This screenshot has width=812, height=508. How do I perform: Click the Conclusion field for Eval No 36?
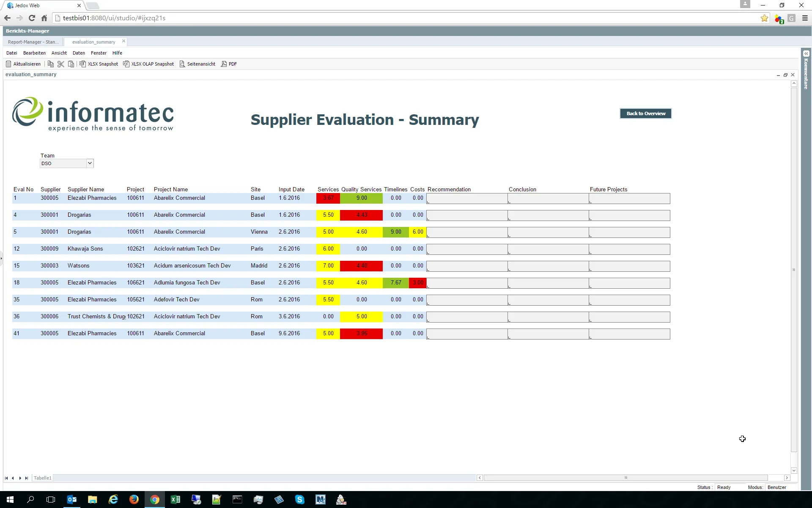548,317
